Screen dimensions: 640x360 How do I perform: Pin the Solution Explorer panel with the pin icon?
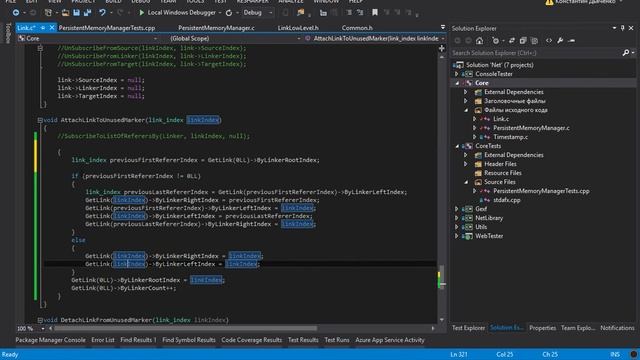coord(622,28)
